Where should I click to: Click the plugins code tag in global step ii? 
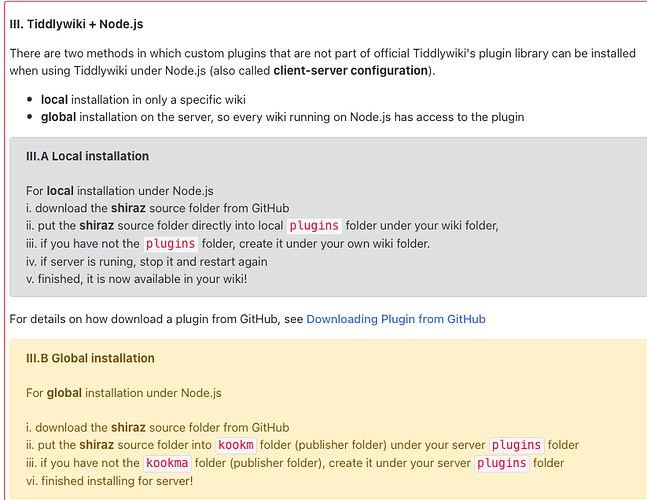(x=515, y=445)
